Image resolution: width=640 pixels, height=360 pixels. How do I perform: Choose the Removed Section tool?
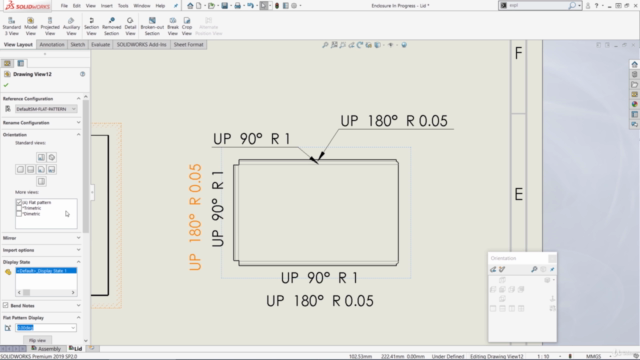tap(111, 27)
